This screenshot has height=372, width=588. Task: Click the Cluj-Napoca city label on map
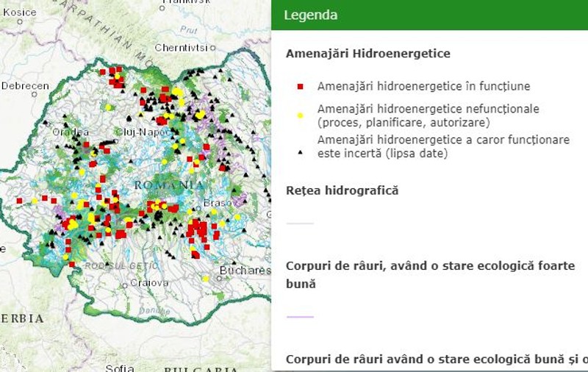(143, 132)
